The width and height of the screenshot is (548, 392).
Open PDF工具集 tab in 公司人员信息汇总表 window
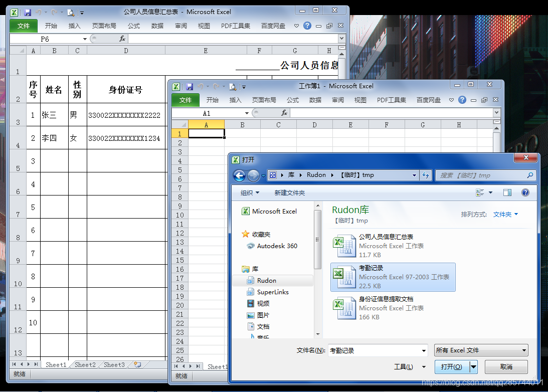tap(236, 26)
